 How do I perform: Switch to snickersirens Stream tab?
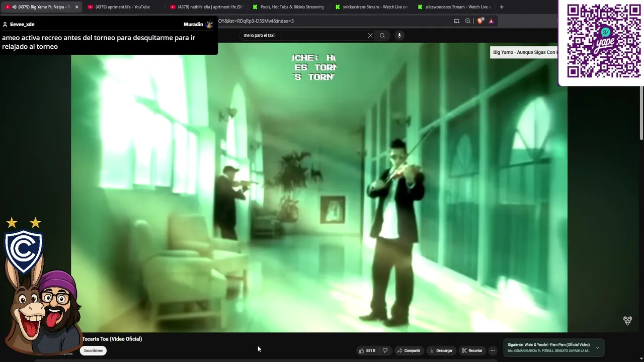pyautogui.click(x=371, y=7)
